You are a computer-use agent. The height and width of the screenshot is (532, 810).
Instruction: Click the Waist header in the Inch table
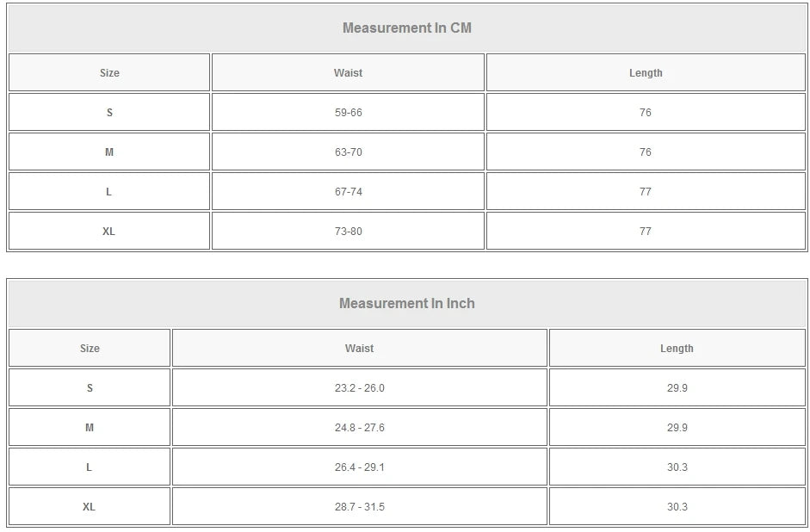coord(359,349)
